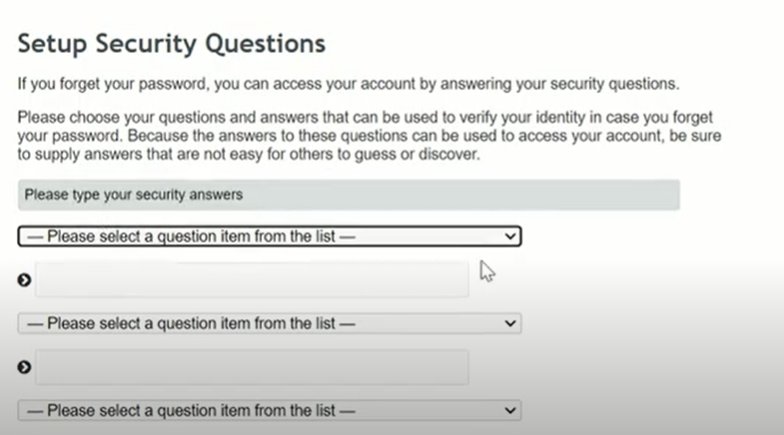Click the chevron arrow on the third dropdown
This screenshot has height=435, width=784.
tap(510, 410)
